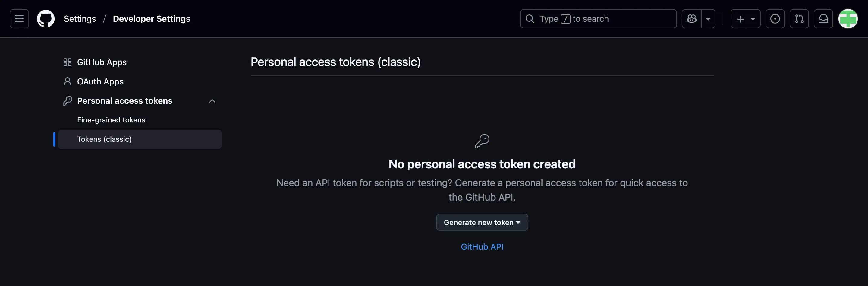Navigate to Settings breadcrumb

pos(80,18)
